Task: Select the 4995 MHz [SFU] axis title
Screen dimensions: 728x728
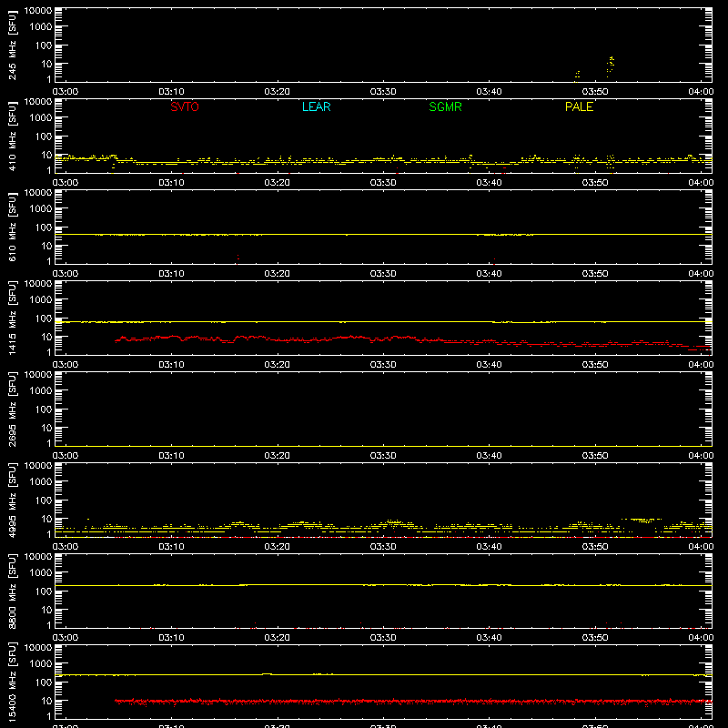Action: (13, 500)
